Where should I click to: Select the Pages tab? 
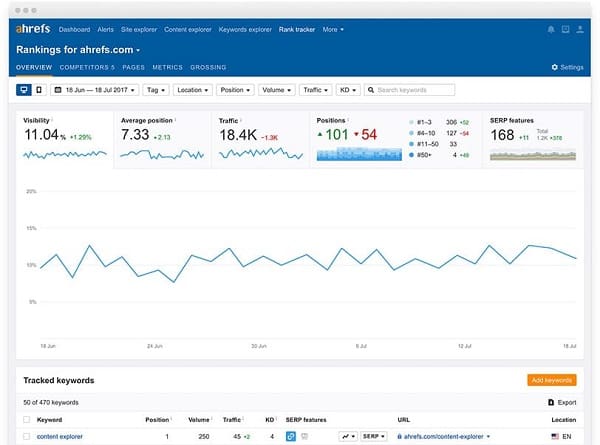[x=134, y=67]
